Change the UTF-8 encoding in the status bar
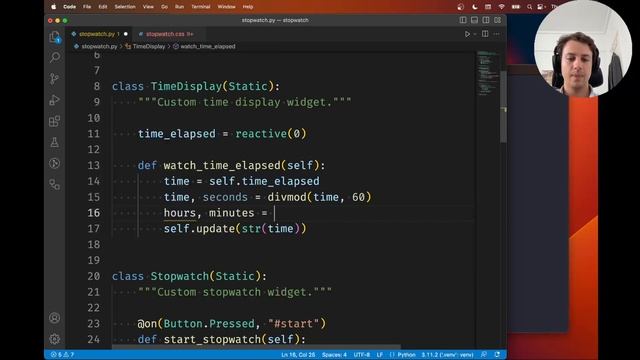This screenshot has width=640, height=360. pyautogui.click(x=362, y=355)
